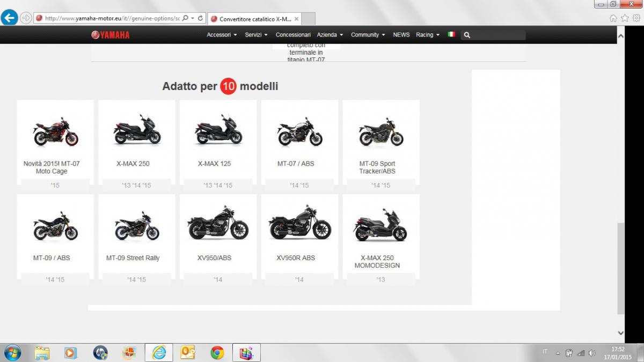Switch to Internet Explorer in the taskbar
This screenshot has height=362, width=644.
click(x=159, y=352)
